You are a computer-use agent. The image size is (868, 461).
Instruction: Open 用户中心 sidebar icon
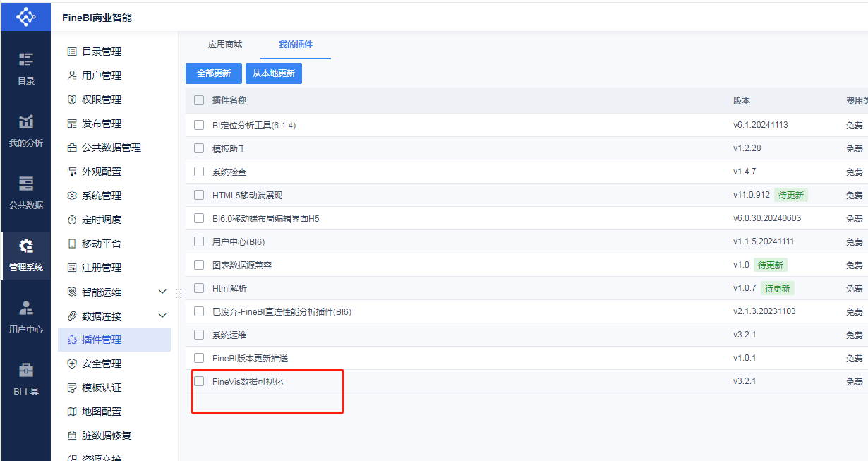(25, 308)
